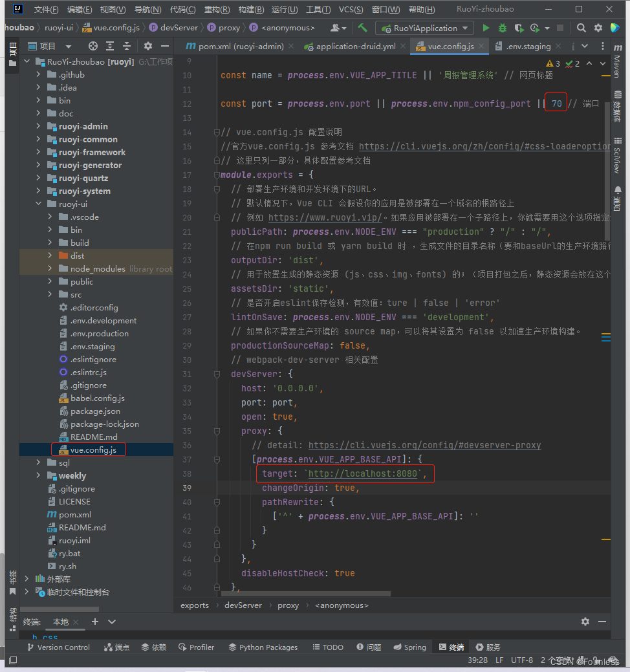Fold the proxy block at line 35
Viewport: 630px width, 672px height.
click(217, 431)
